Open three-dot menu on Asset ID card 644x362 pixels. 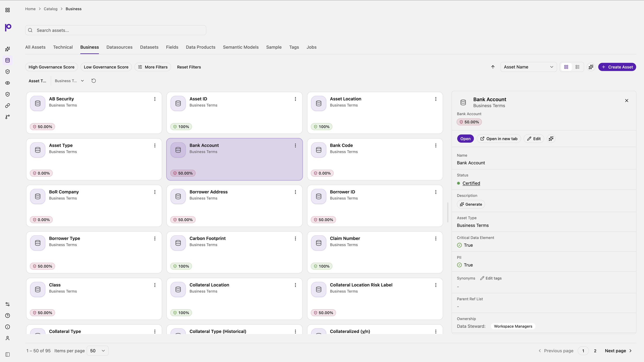(x=295, y=99)
